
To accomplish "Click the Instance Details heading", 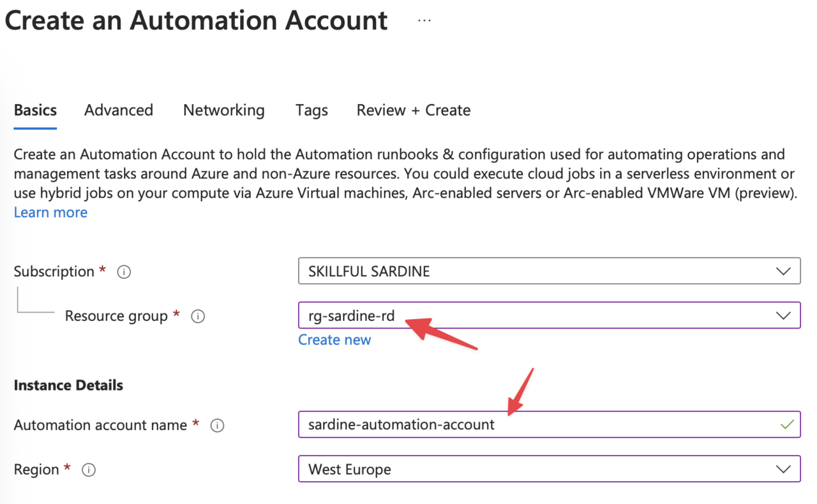I will (68, 385).
